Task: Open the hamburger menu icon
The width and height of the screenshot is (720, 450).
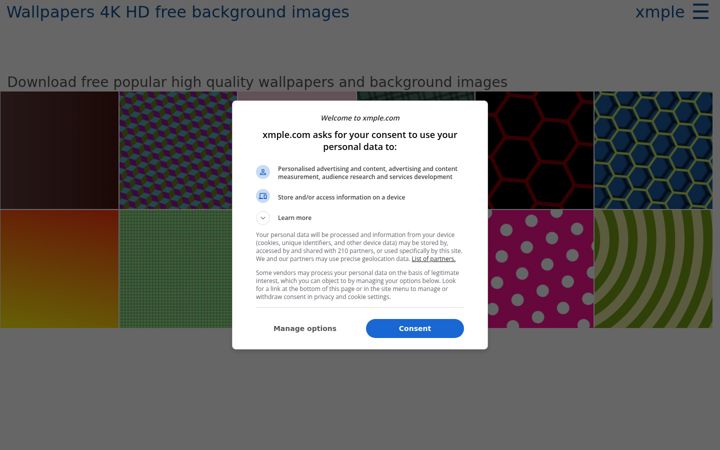Action: click(x=701, y=11)
